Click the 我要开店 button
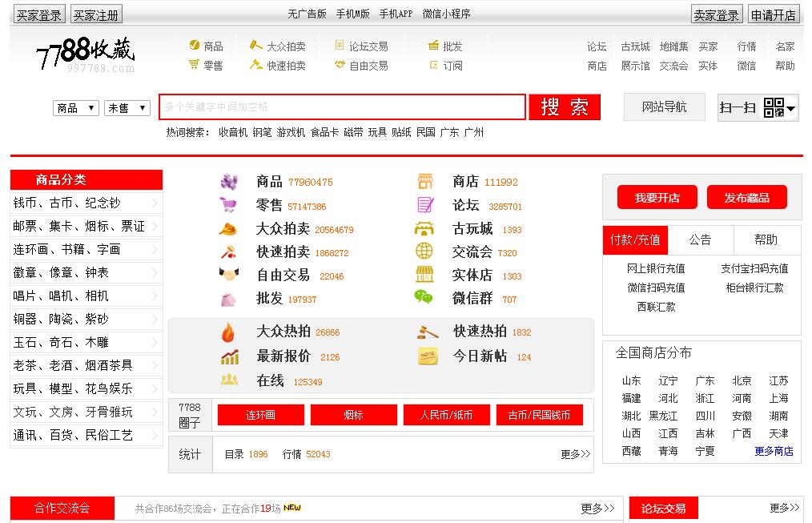Screen dimensions: 812x523 [x=657, y=198]
